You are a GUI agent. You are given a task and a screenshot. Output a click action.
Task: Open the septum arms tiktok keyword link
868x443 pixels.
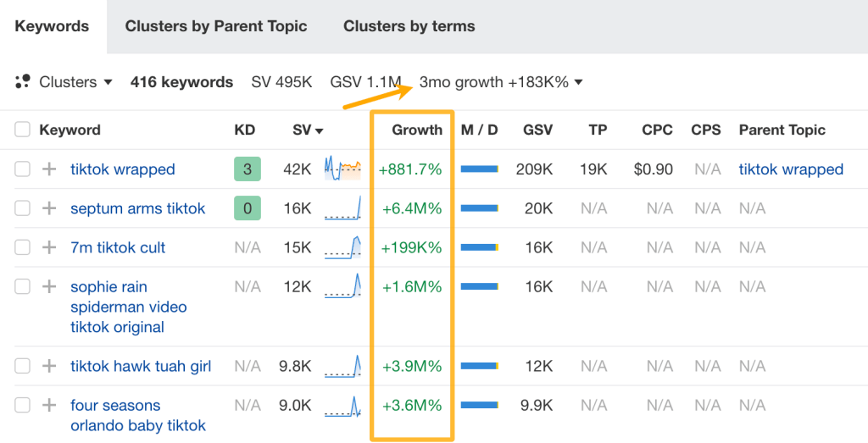[138, 208]
